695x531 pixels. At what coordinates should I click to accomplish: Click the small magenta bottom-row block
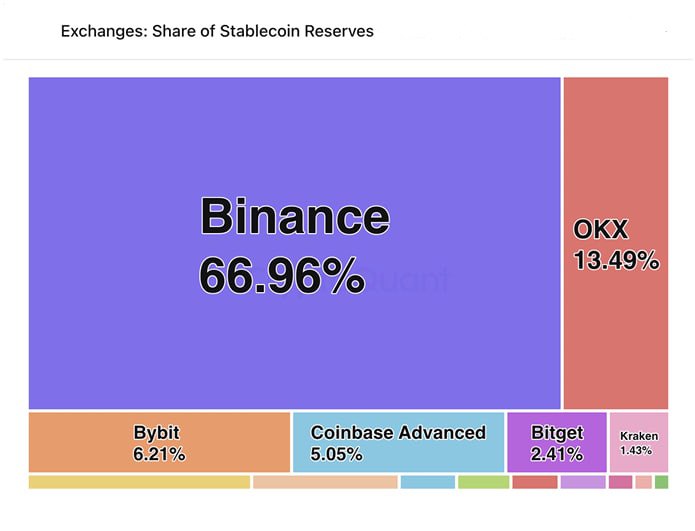pyautogui.click(x=621, y=482)
